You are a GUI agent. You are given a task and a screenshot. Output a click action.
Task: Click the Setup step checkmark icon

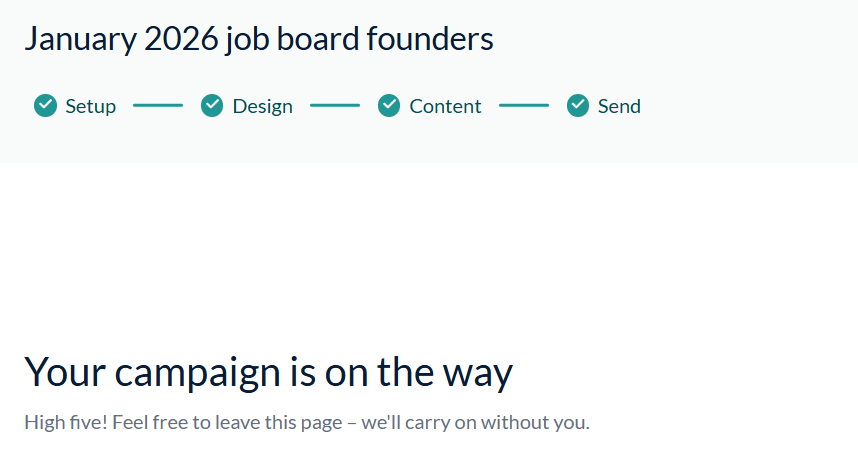pos(45,106)
